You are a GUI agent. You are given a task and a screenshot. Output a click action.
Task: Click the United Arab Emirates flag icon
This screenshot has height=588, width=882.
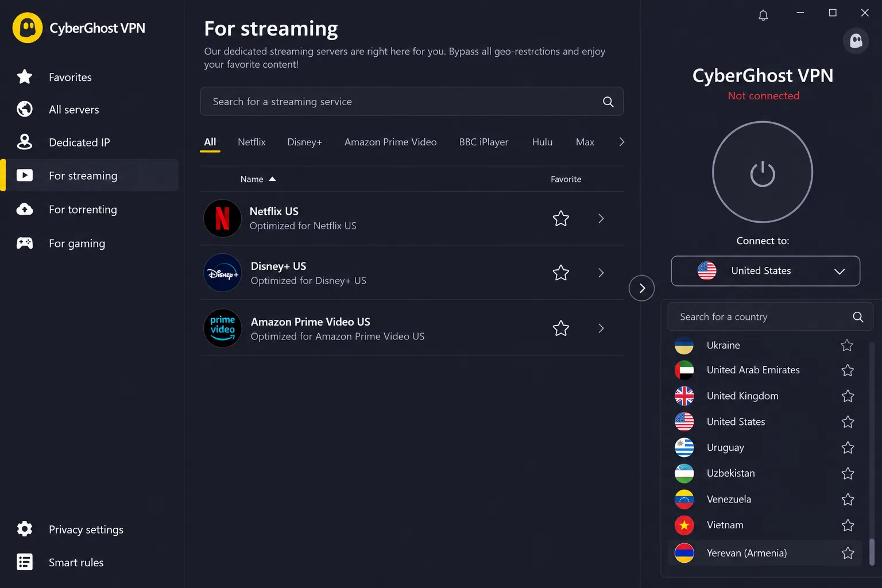(x=684, y=370)
